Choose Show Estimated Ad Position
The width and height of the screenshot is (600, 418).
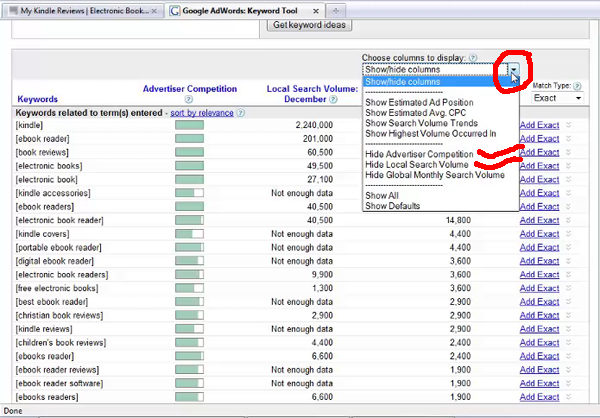[419, 103]
